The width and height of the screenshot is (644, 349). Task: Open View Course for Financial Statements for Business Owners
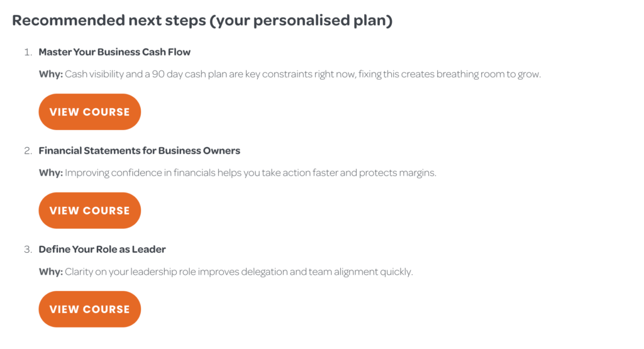pos(89,210)
